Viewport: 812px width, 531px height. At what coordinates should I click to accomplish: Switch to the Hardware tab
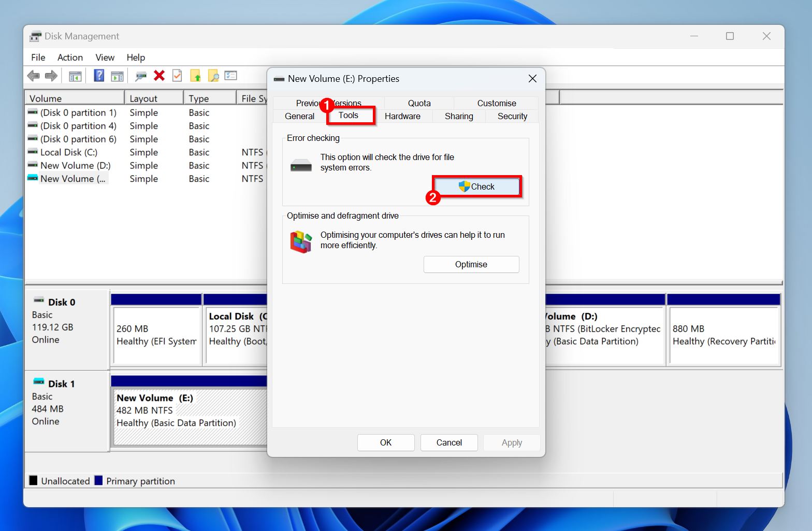coord(402,116)
